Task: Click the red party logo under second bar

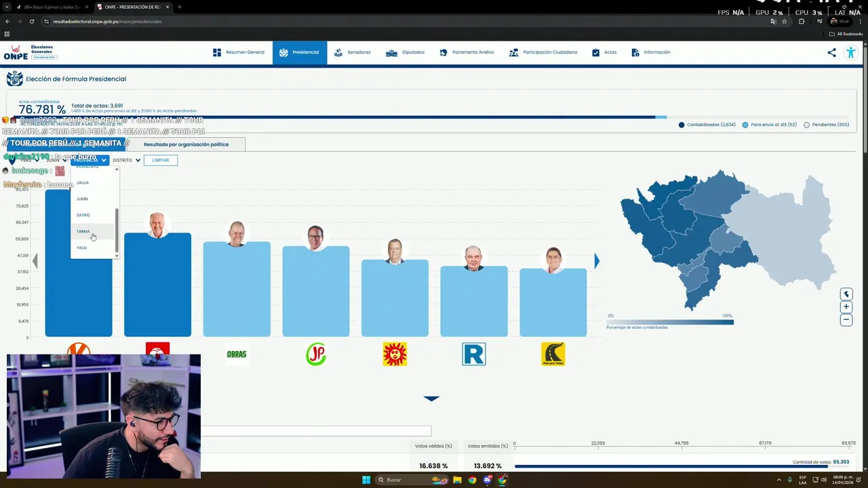Action: [x=157, y=348]
